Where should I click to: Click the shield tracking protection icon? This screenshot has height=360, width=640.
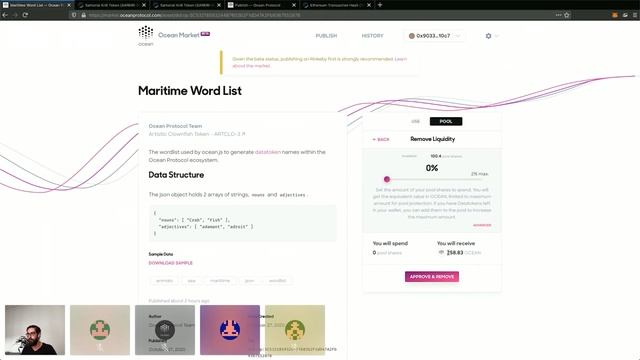click(x=74, y=15)
